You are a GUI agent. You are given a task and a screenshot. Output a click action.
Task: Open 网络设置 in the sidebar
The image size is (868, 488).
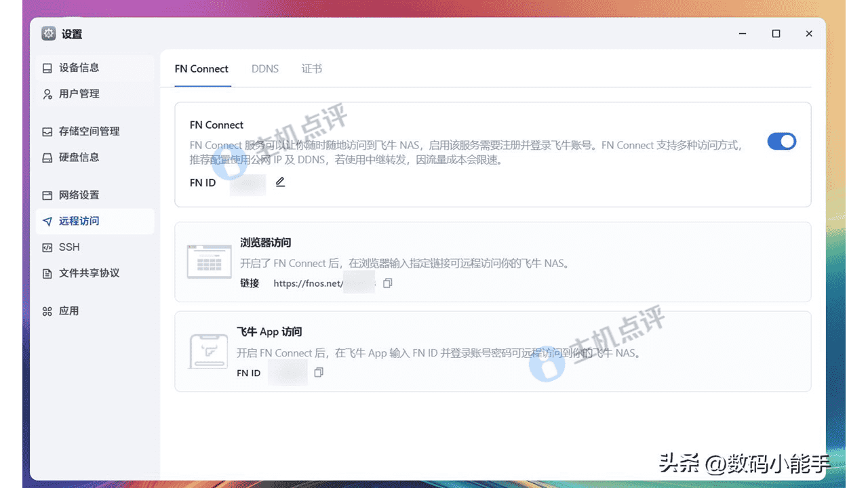(79, 195)
